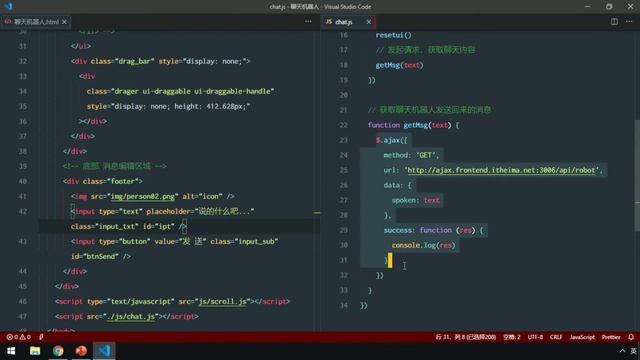This screenshot has width=640, height=360.
Task: Split the editor to the right
Action: coord(614,21)
